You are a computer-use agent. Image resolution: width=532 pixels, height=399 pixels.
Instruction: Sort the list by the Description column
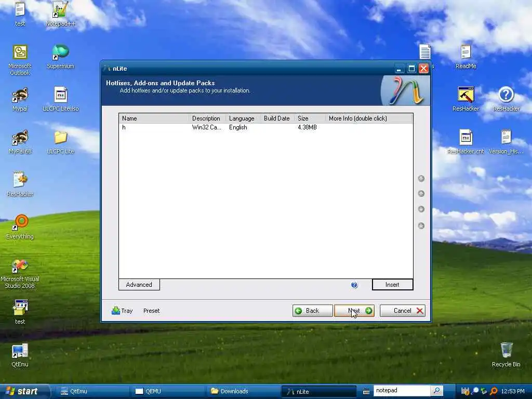click(207, 118)
